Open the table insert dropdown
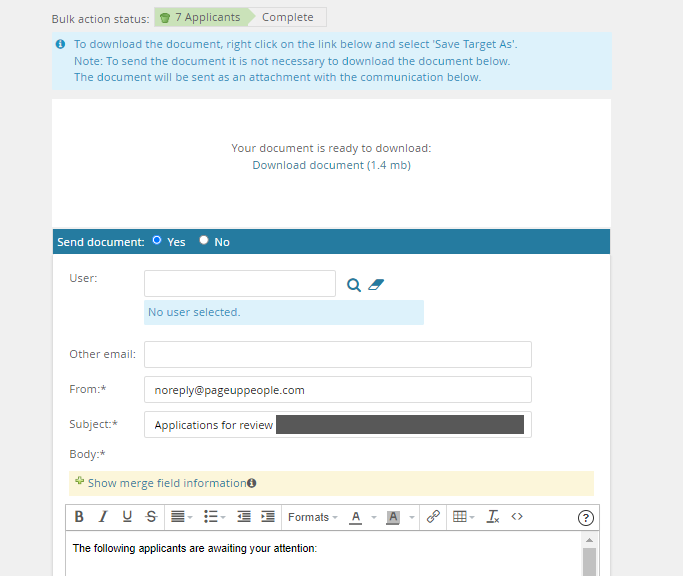The image size is (683, 576). pos(463,517)
